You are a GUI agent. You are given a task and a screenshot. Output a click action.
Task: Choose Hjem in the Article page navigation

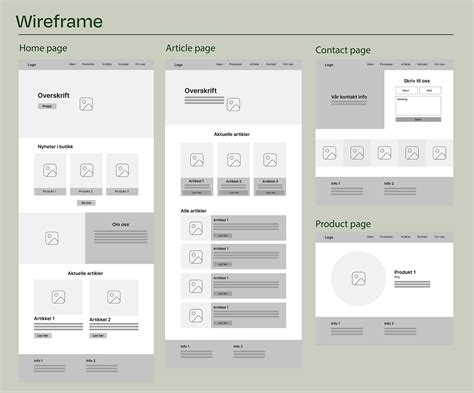pos(220,64)
